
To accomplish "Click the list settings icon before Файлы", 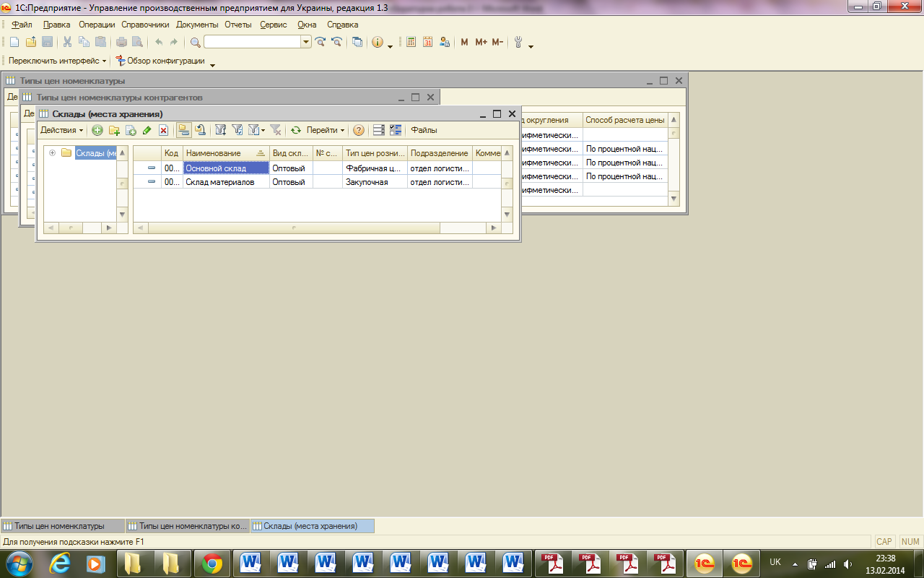I will coord(378,130).
